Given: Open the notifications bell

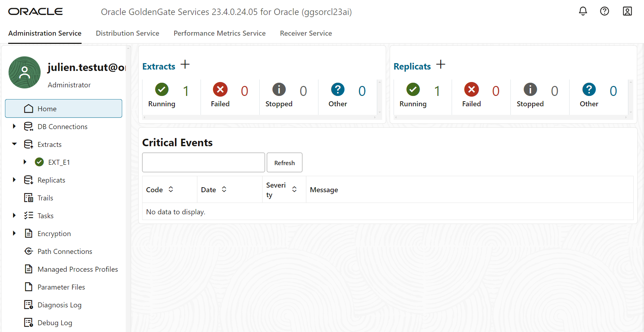Looking at the screenshot, I should tap(583, 11).
